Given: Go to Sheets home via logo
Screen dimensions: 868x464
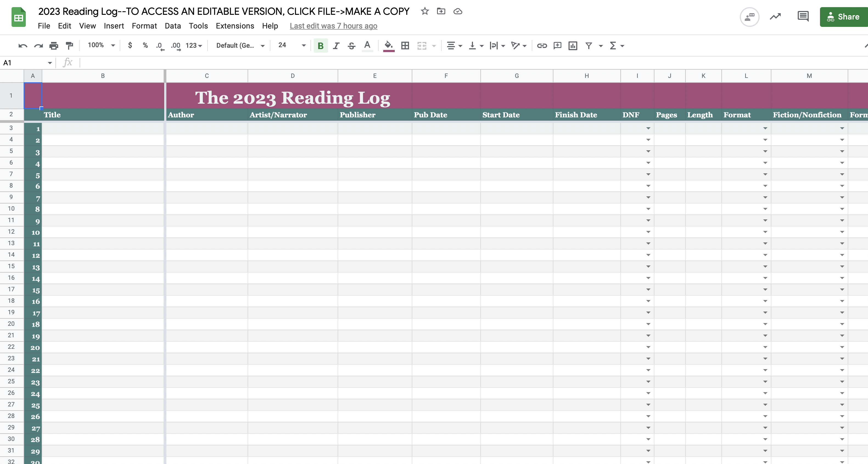Looking at the screenshot, I should pyautogui.click(x=19, y=17).
